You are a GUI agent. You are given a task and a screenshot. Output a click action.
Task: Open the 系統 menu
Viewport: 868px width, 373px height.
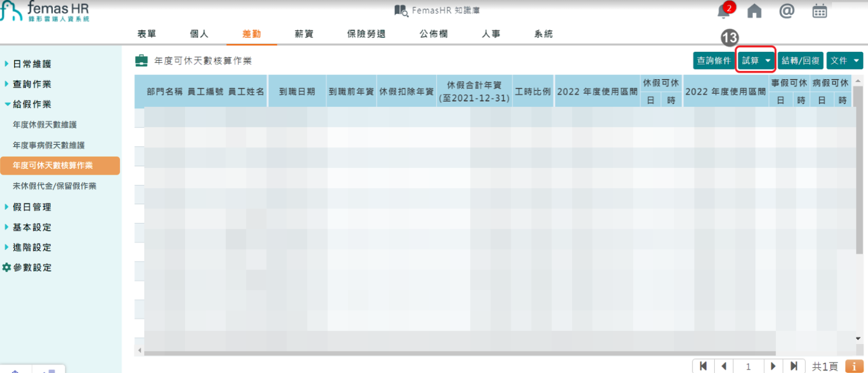(543, 34)
